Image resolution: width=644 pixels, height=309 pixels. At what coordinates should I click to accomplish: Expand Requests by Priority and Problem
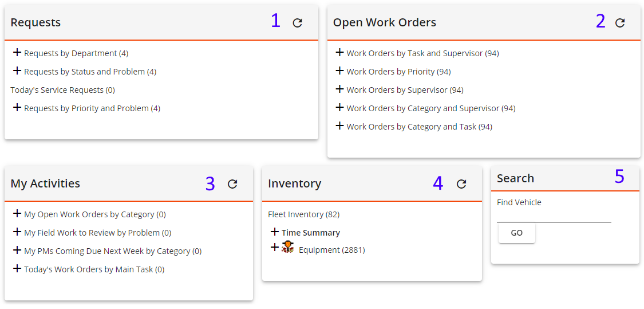point(17,108)
